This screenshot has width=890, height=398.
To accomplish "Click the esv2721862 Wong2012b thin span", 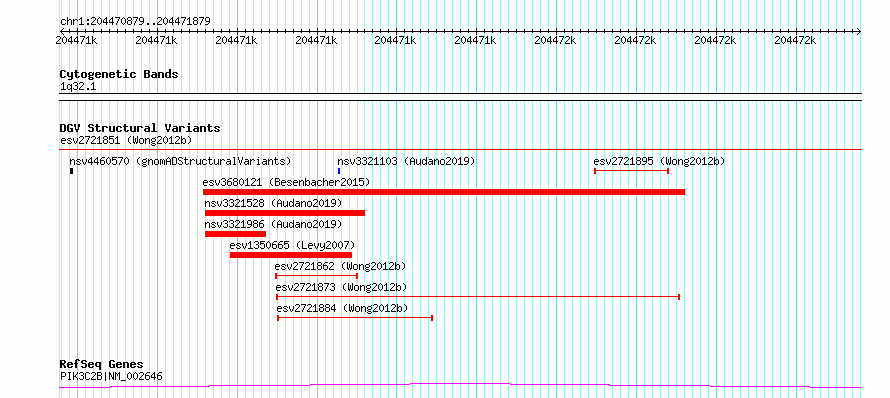I will [x=316, y=276].
